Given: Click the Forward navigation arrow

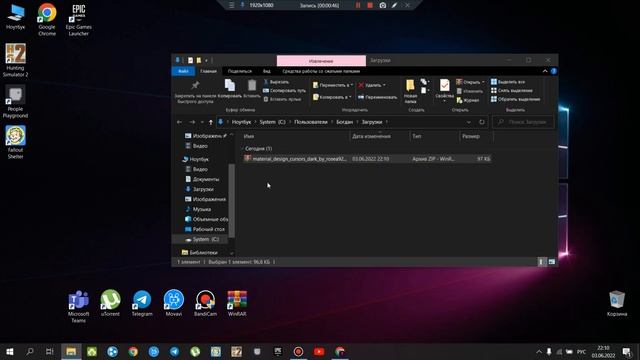Looking at the screenshot, I should 192,122.
